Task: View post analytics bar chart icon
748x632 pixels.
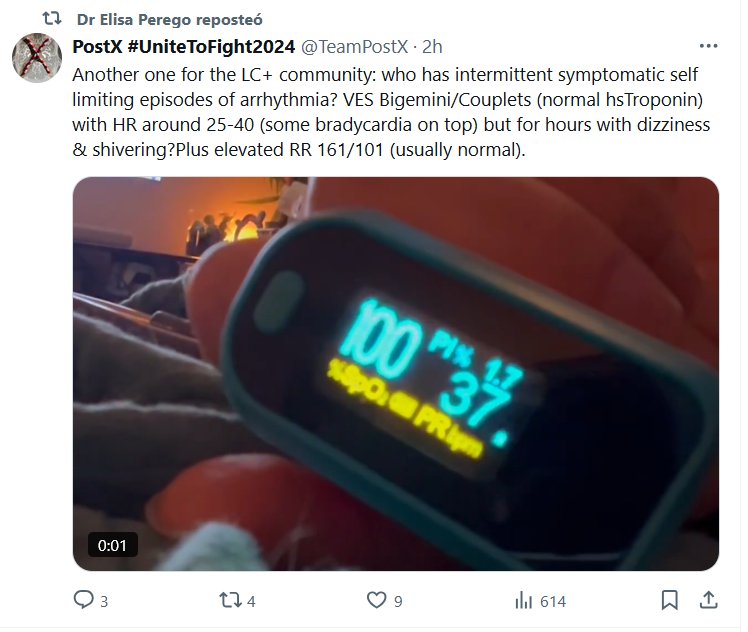Action: tap(523, 600)
